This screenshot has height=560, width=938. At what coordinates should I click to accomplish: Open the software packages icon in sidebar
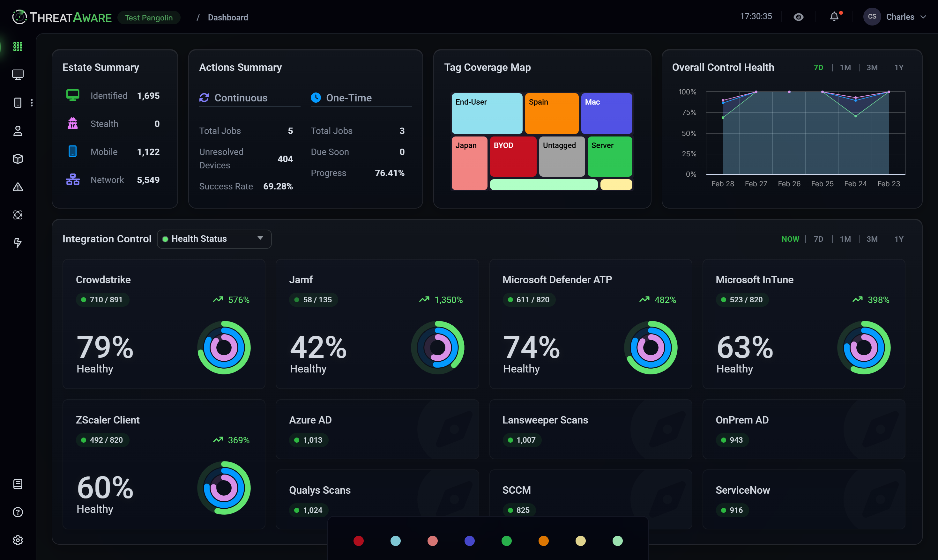tap(18, 159)
